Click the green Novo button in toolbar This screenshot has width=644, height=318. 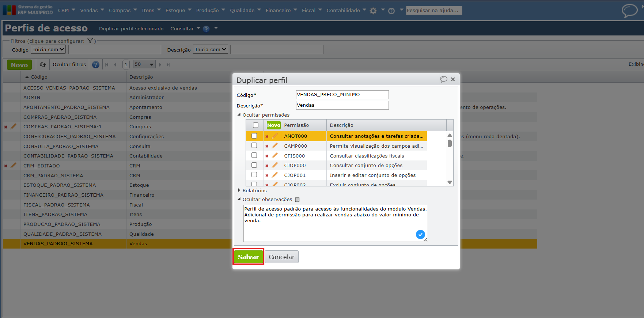tap(19, 65)
